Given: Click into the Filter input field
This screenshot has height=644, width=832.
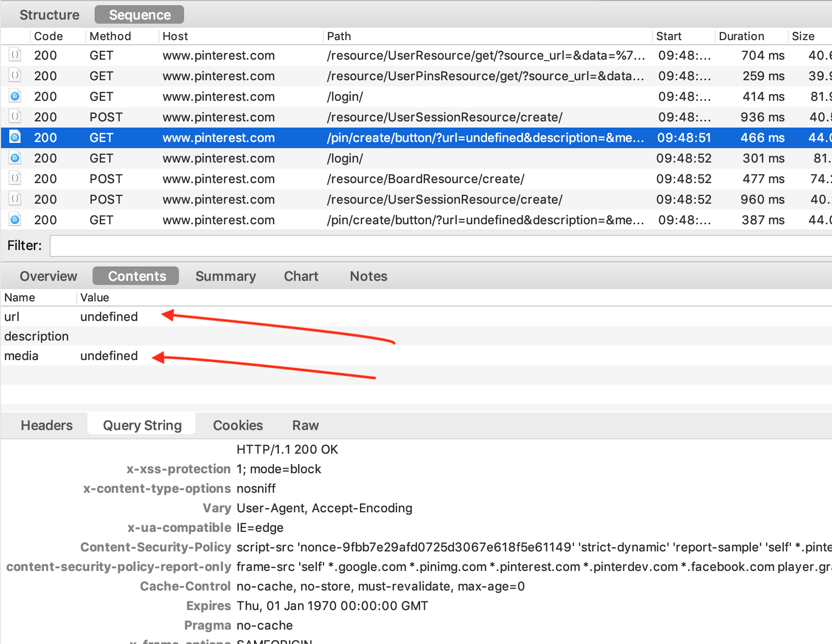Looking at the screenshot, I should point(441,246).
